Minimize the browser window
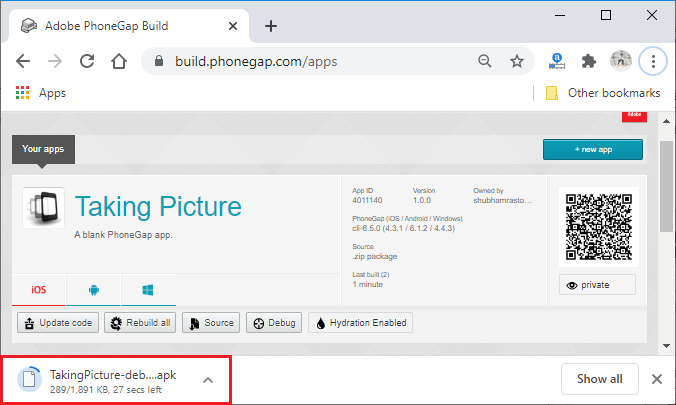The height and width of the screenshot is (405, 676). point(560,16)
